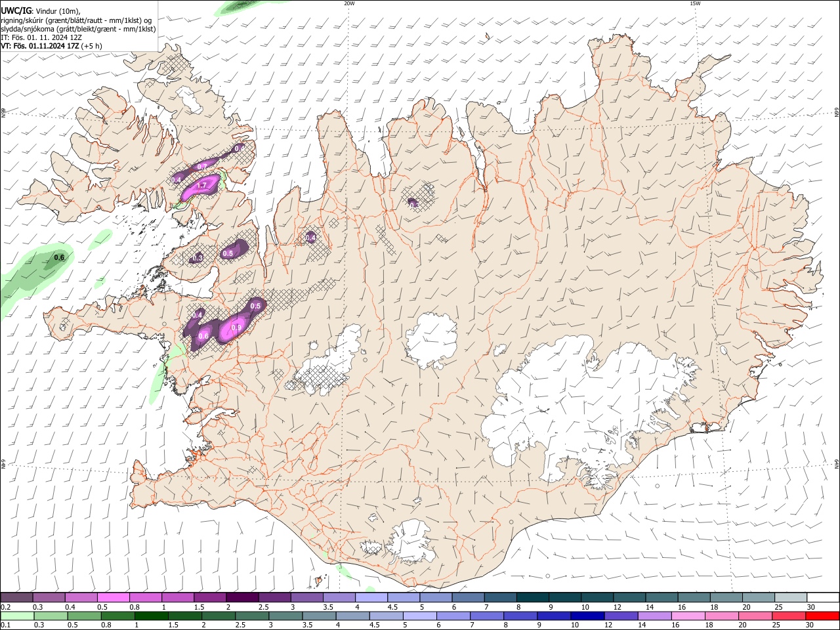The image size is (840, 630).
Task: Select the first mauve 0.2 swatch, top legend row
Action: [16, 598]
